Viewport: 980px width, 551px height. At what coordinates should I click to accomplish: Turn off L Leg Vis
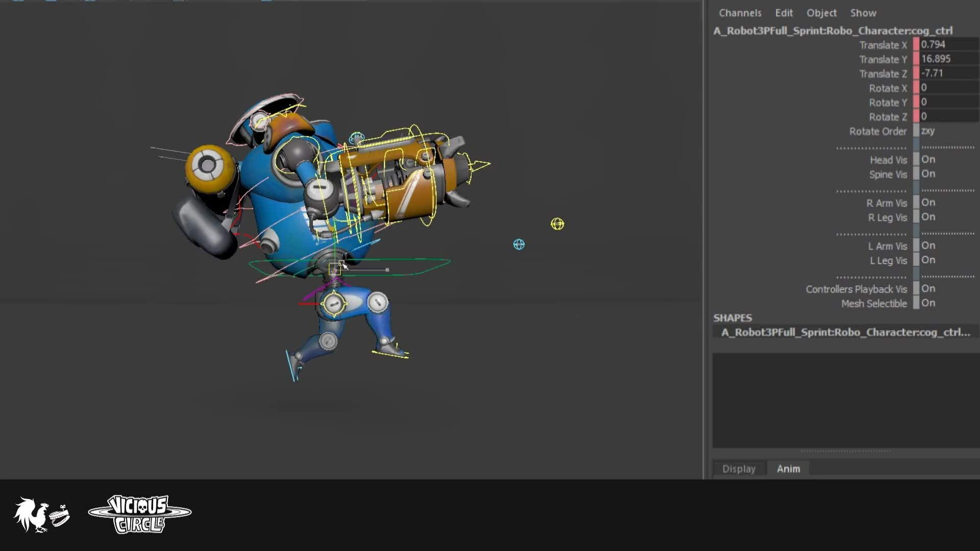[x=928, y=260]
